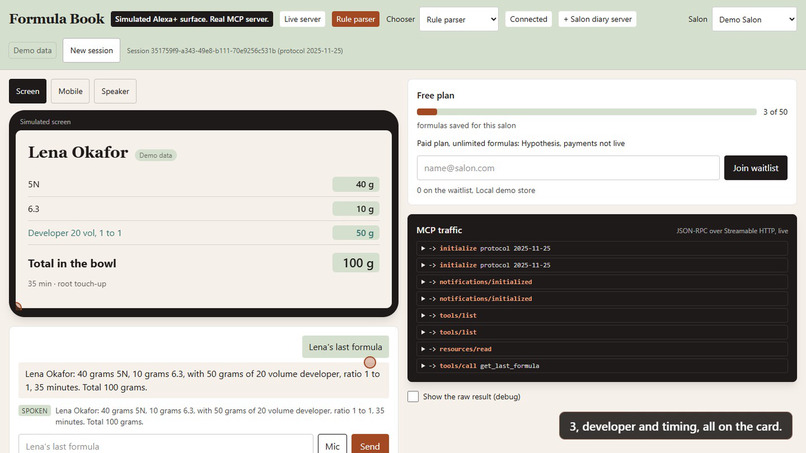Select the Rule parser mode button

(355, 19)
